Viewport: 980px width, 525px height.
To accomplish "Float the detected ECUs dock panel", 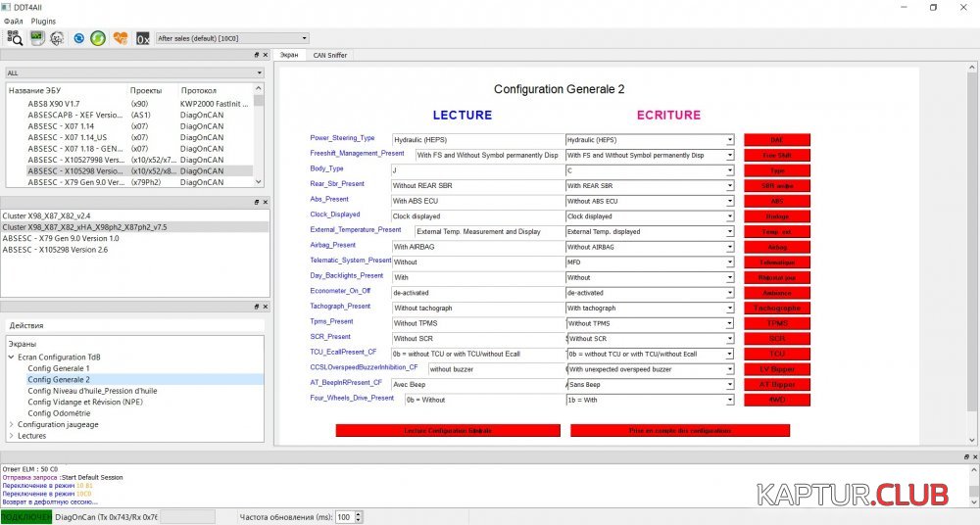I will pos(256,202).
